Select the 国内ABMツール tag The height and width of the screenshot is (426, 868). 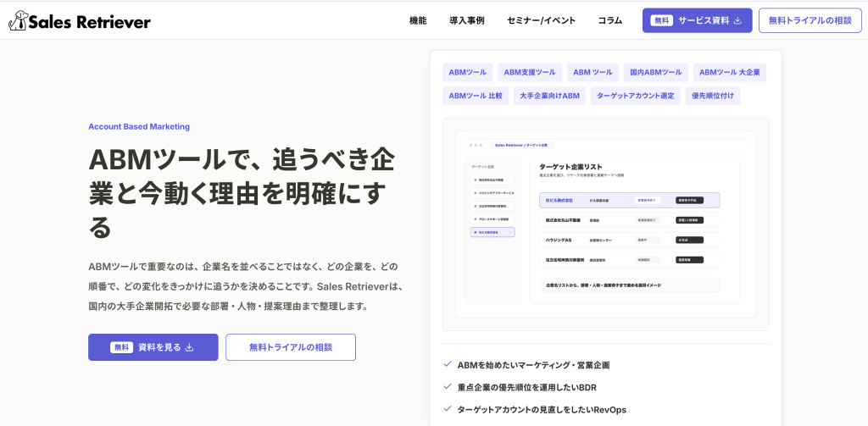(x=656, y=73)
